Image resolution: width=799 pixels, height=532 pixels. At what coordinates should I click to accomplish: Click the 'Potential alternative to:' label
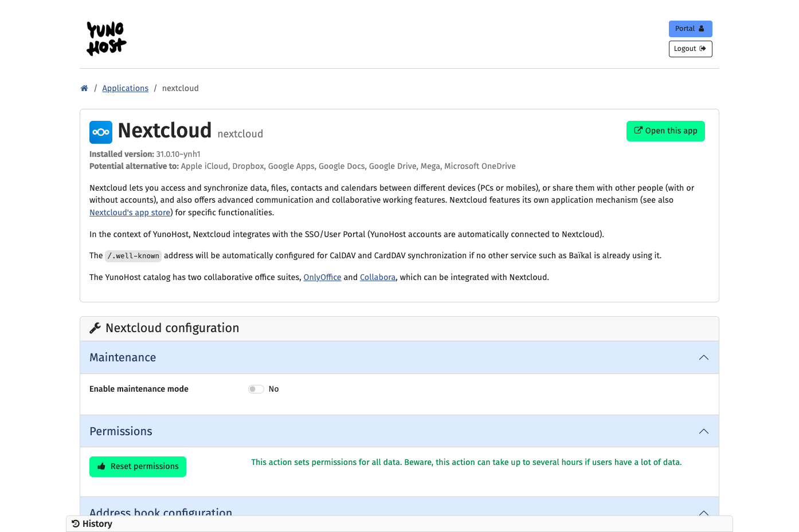134,166
